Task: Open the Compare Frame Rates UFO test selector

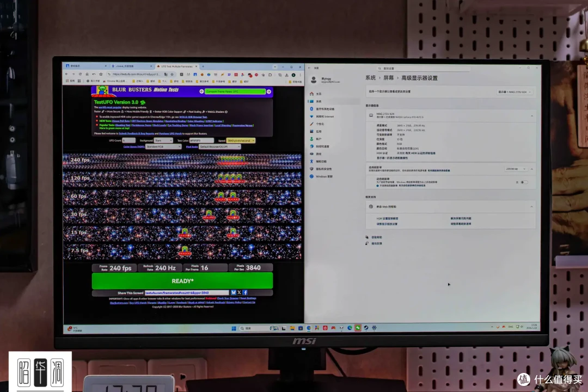Action: coord(235,91)
